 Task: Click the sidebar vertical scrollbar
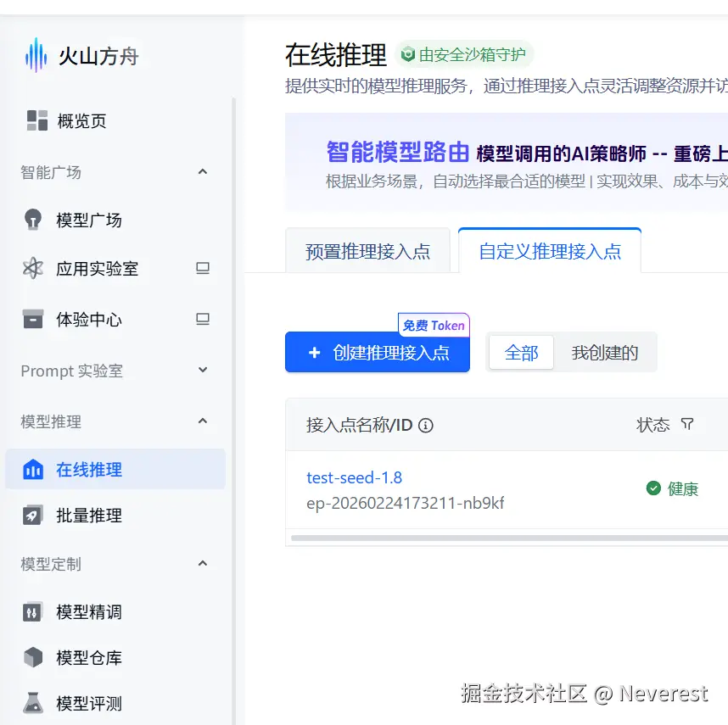(x=233, y=410)
